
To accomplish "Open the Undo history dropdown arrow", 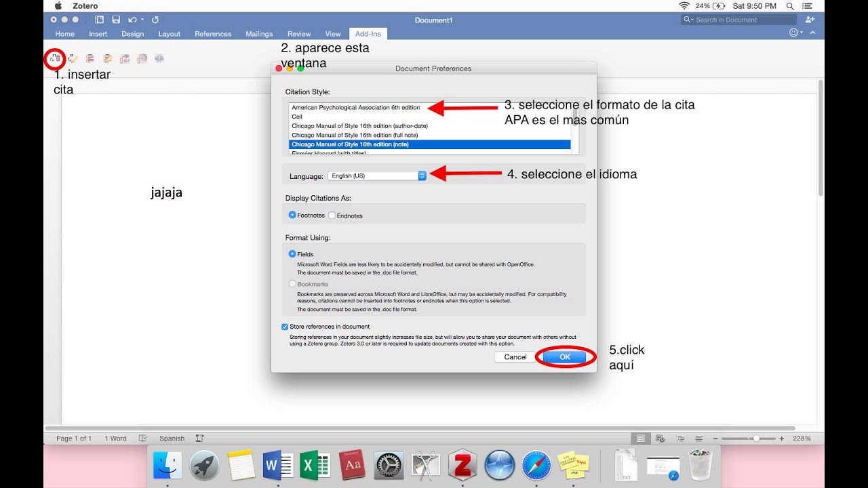I will [141, 20].
